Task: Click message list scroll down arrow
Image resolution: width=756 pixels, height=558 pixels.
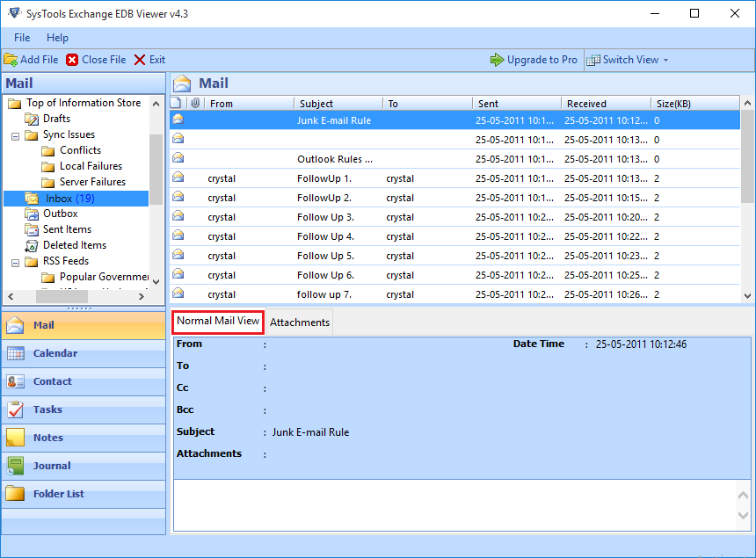Action: (747, 296)
